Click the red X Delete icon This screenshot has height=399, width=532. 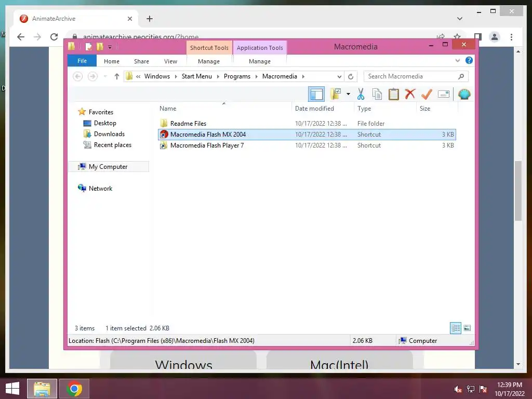point(410,94)
